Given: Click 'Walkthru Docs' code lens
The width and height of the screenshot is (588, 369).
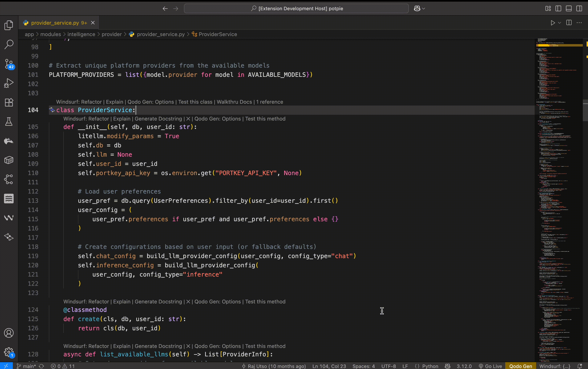Looking at the screenshot, I should (x=234, y=102).
